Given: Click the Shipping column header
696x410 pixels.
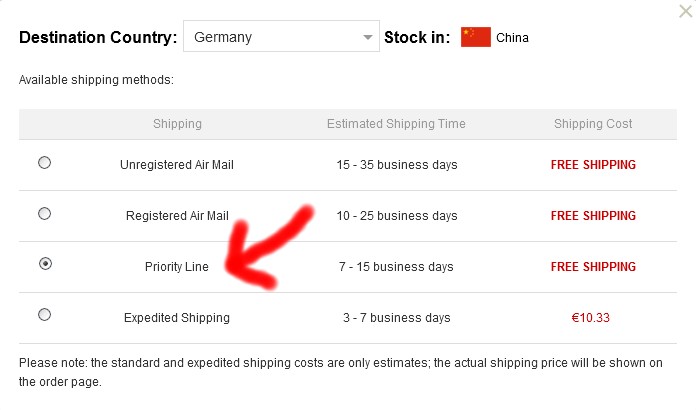Looking at the screenshot, I should pos(177,124).
